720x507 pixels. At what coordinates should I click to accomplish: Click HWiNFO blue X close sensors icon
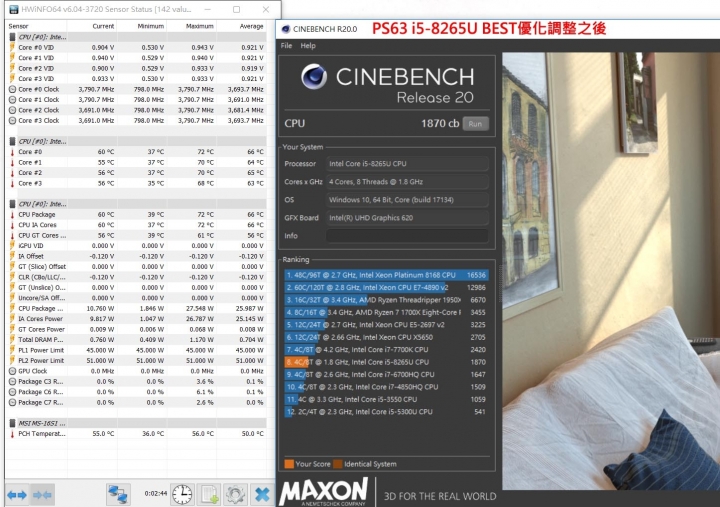click(262, 495)
